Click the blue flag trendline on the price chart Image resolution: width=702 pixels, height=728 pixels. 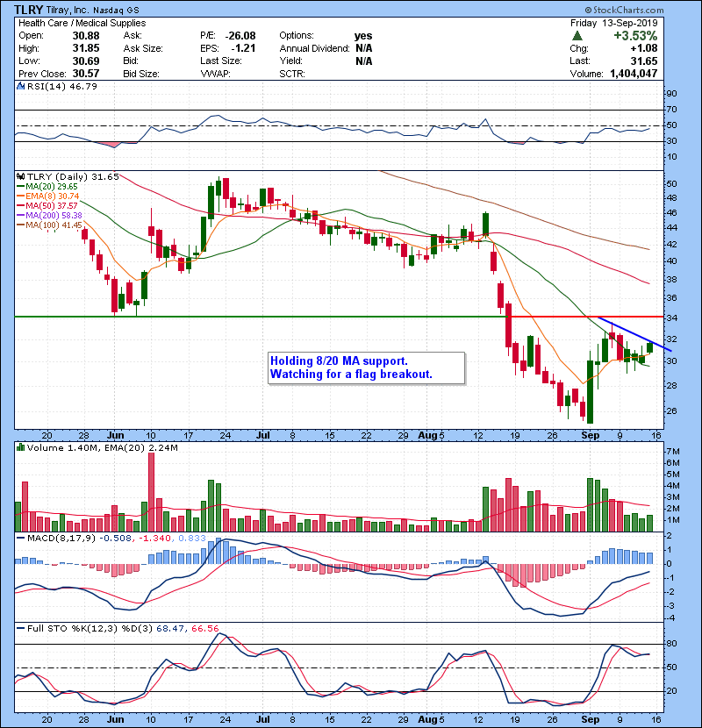coord(634,334)
